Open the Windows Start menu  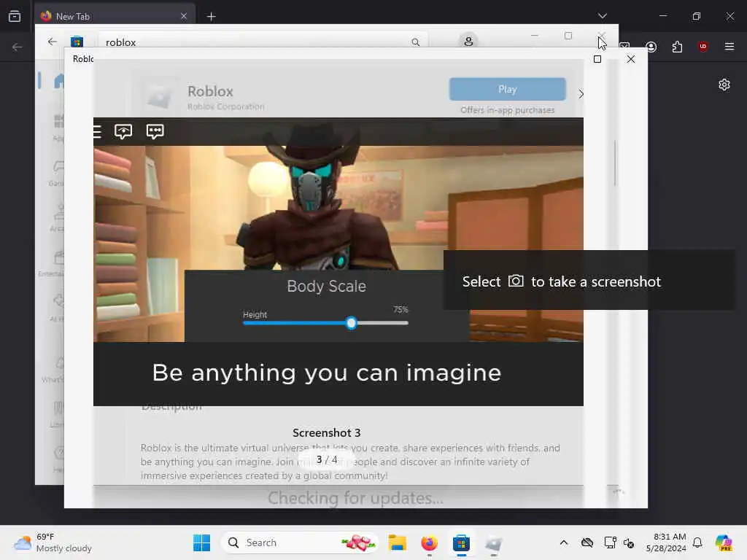tap(201, 542)
